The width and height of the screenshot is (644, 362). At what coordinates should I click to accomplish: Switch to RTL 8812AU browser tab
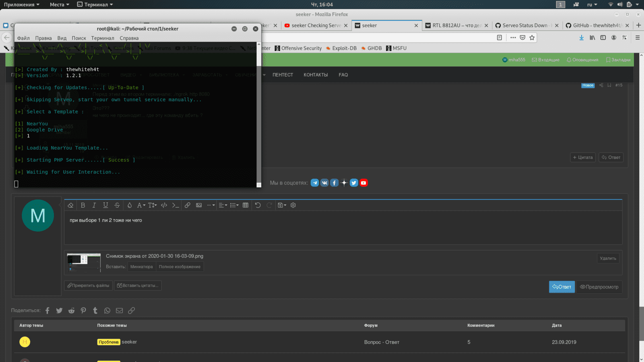pos(457,25)
